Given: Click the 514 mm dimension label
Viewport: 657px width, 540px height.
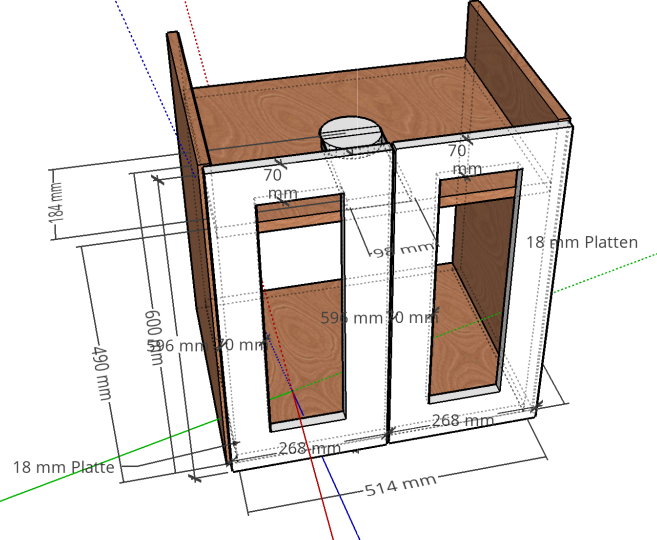Looking at the screenshot, I should click(400, 487).
